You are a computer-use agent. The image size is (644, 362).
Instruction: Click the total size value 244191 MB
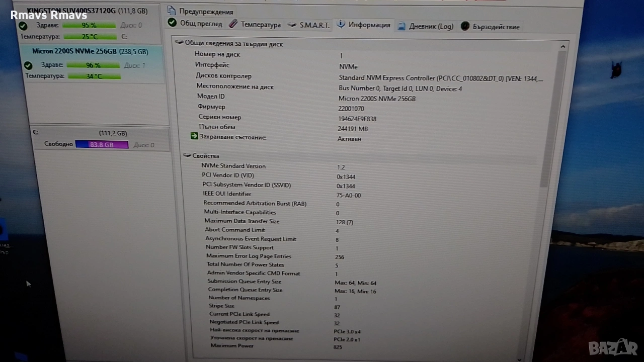352,129
